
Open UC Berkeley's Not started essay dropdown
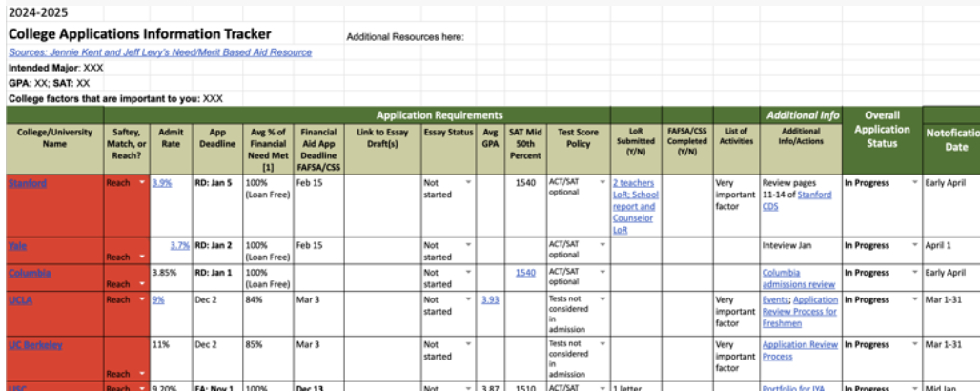[468, 345]
